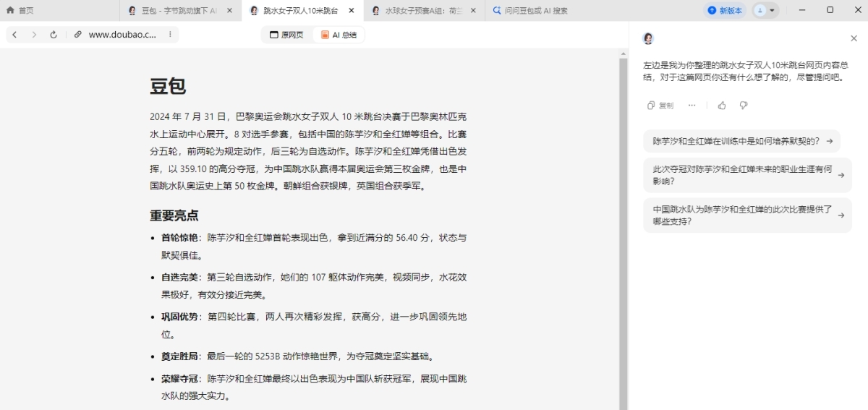Close the 跳水女子双人10米跳台 tab

[352, 10]
